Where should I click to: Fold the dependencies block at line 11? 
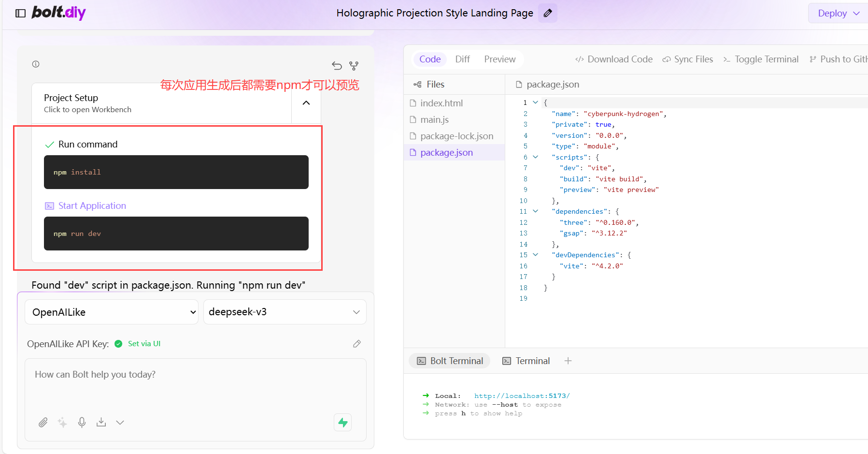point(535,211)
